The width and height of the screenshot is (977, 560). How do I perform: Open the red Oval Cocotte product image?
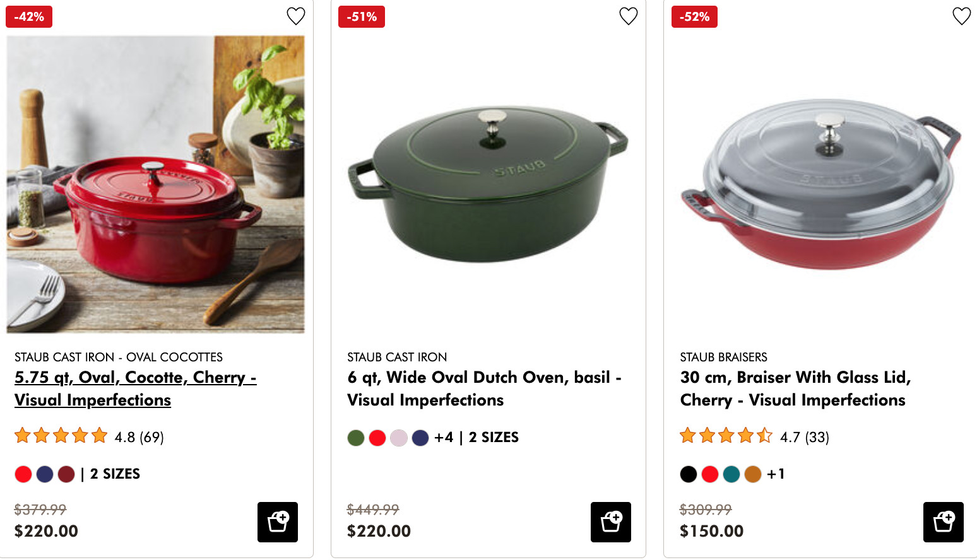pyautogui.click(x=155, y=184)
